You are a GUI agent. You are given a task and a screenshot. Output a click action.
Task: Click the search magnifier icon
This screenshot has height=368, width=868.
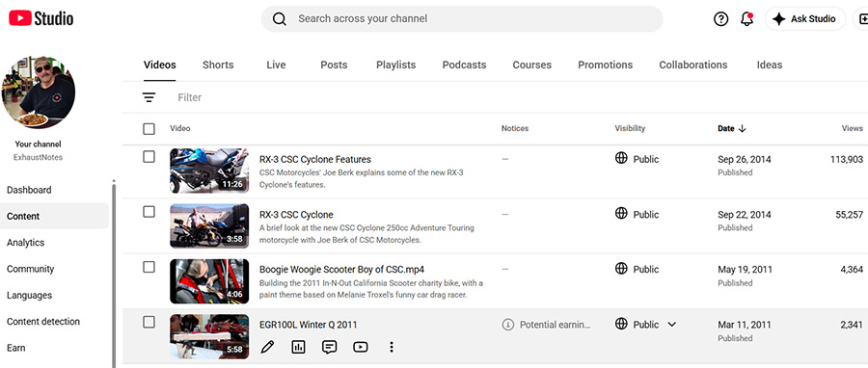point(280,19)
